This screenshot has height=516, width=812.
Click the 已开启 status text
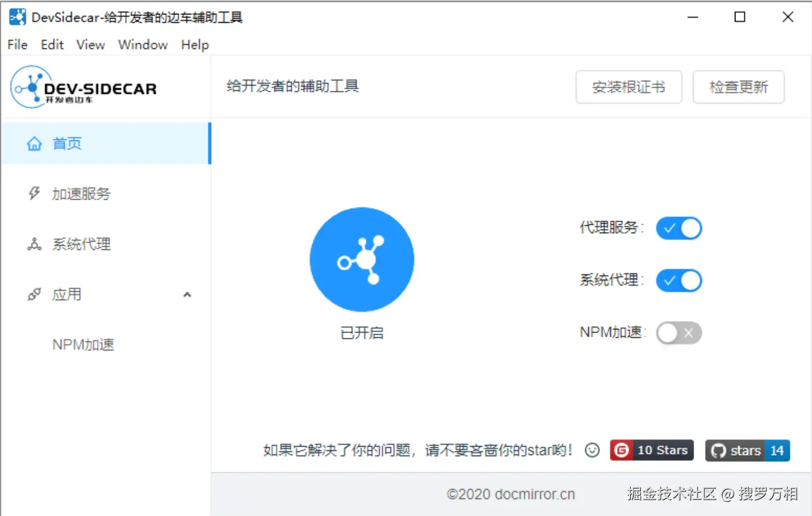[362, 333]
